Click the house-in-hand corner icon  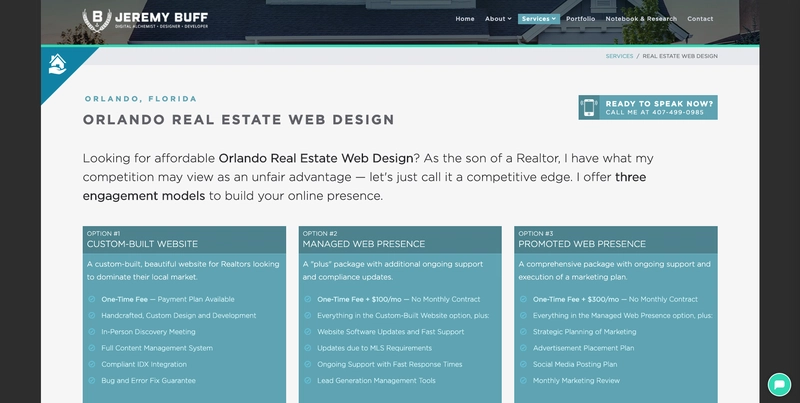57,64
